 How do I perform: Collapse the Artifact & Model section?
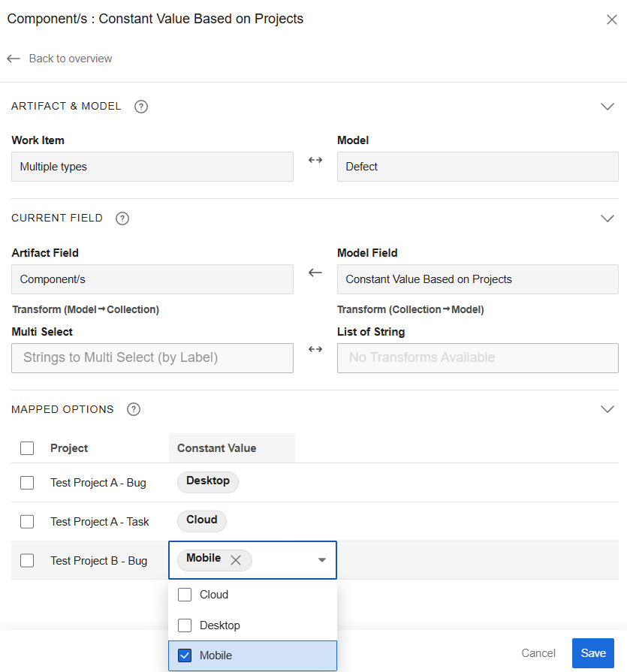tap(607, 107)
